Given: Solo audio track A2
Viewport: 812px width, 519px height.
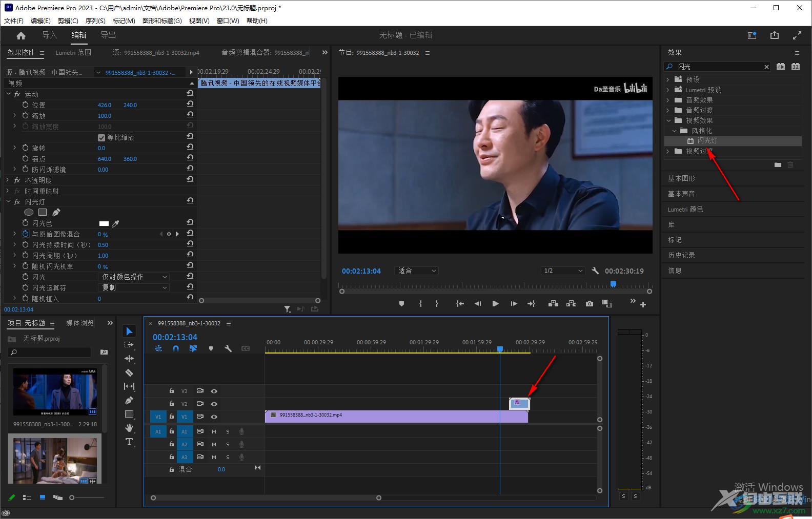Looking at the screenshot, I should click(228, 444).
